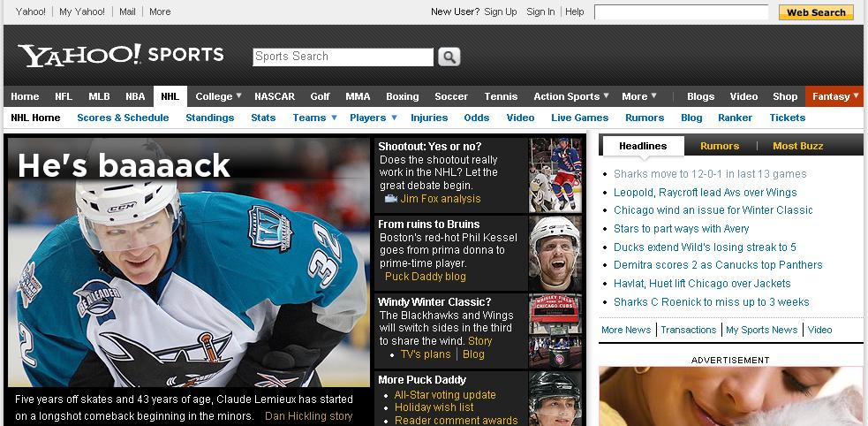Click the Sign In link
This screenshot has width=868, height=426.
pyautogui.click(x=540, y=11)
